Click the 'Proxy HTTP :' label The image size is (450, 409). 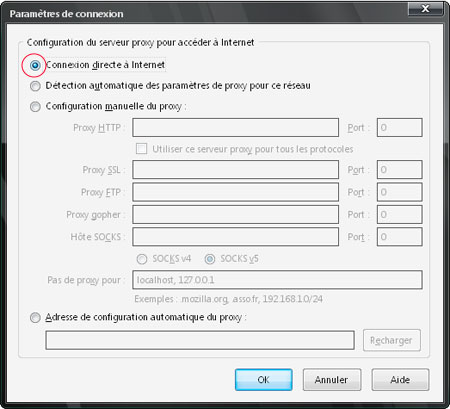tap(99, 128)
